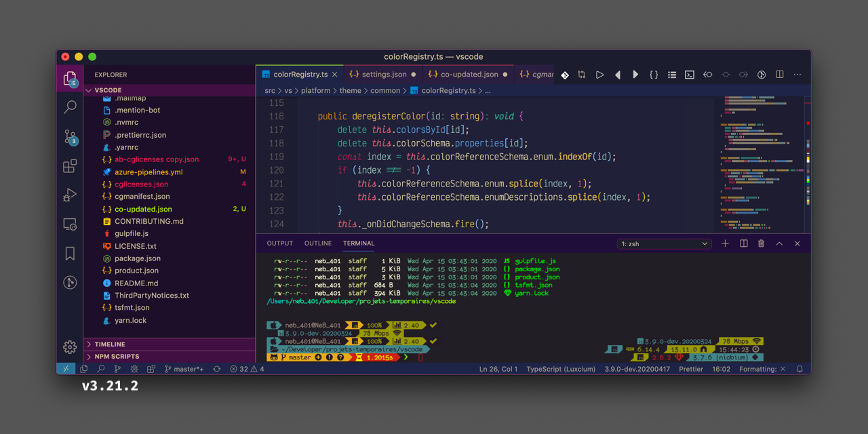
Task: Add a new terminal with plus icon
Action: tap(725, 243)
